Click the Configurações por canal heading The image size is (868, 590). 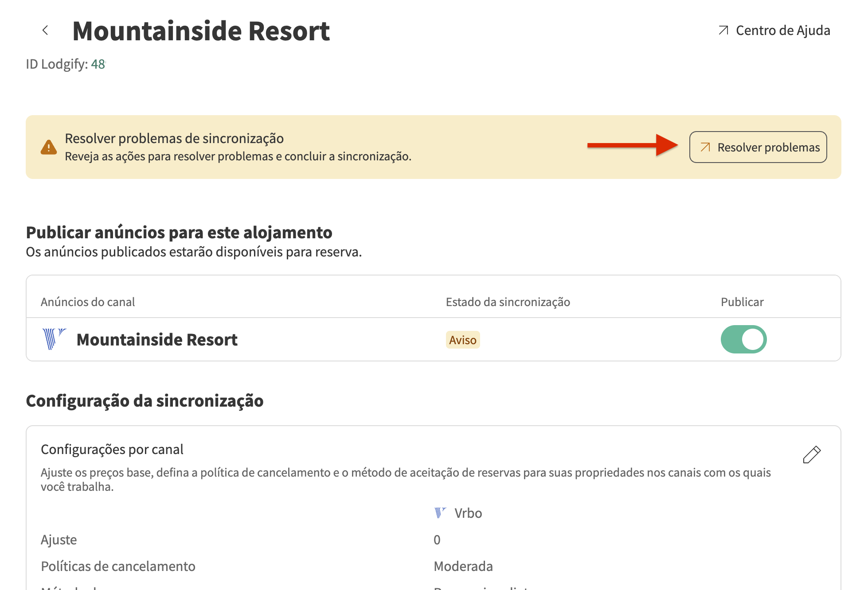tap(112, 449)
